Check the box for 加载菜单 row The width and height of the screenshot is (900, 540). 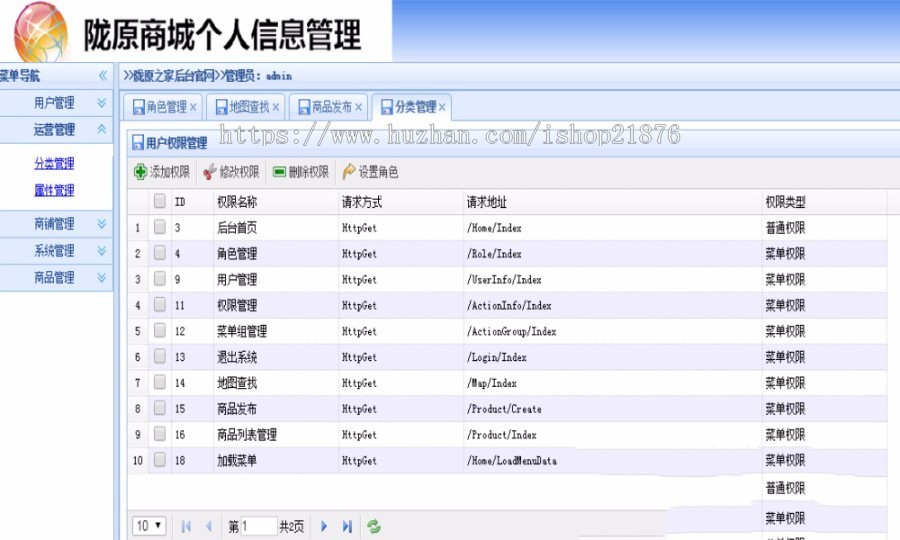[x=160, y=459]
